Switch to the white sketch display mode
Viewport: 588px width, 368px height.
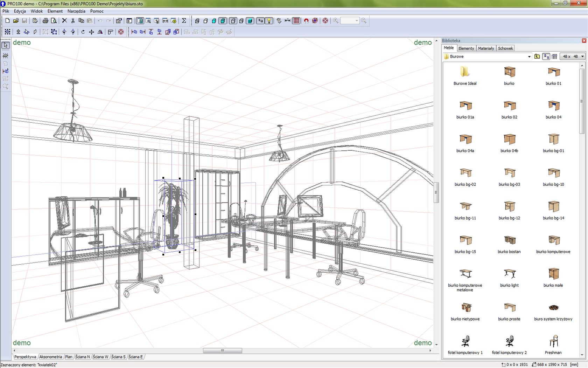tap(205, 21)
